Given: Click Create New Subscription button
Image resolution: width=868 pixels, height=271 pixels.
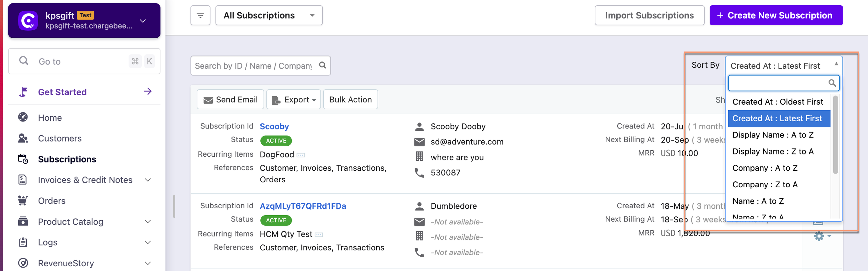Looking at the screenshot, I should tap(776, 15).
